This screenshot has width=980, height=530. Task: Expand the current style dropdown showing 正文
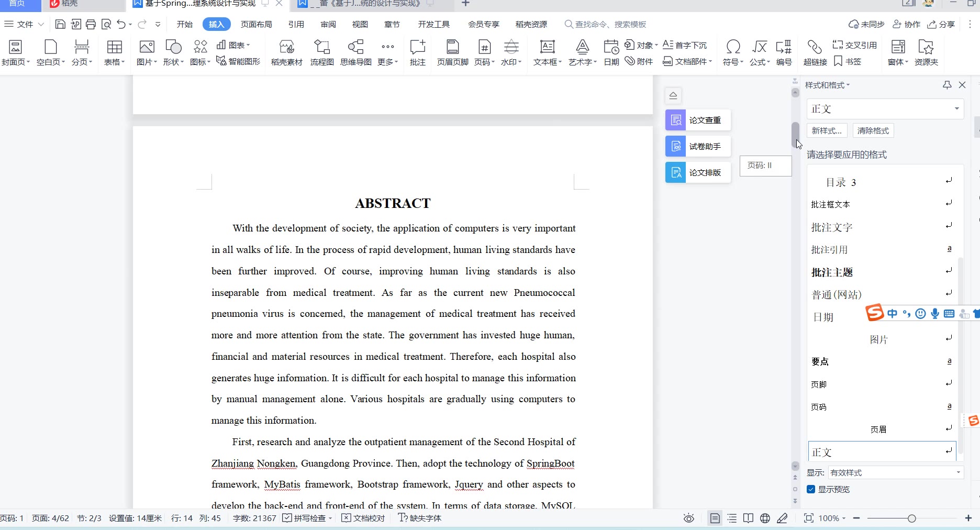click(x=956, y=109)
